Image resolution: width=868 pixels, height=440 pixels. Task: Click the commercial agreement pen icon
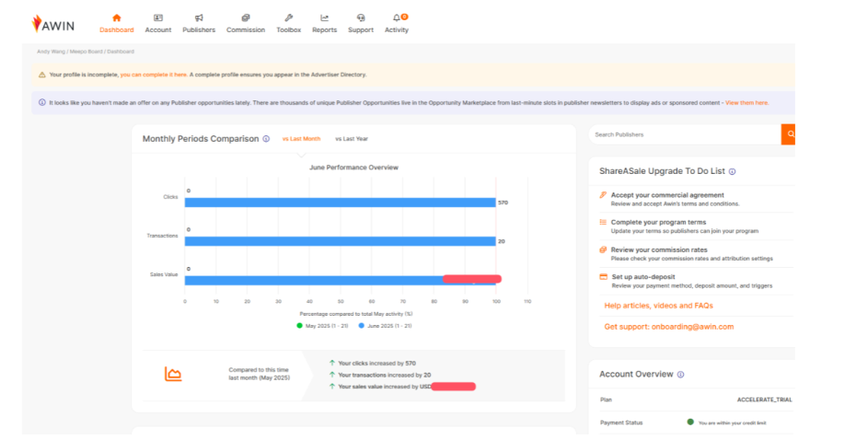pyautogui.click(x=603, y=195)
